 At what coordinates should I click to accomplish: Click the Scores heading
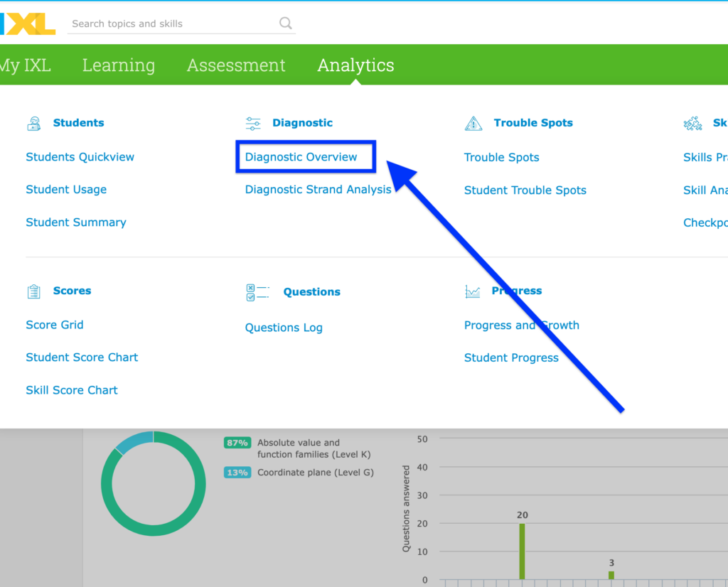pos(72,291)
